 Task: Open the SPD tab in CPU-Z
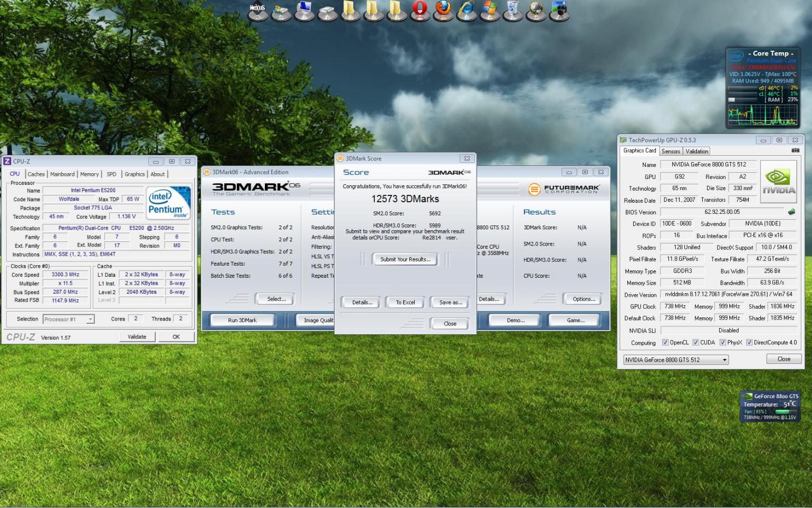coord(111,174)
